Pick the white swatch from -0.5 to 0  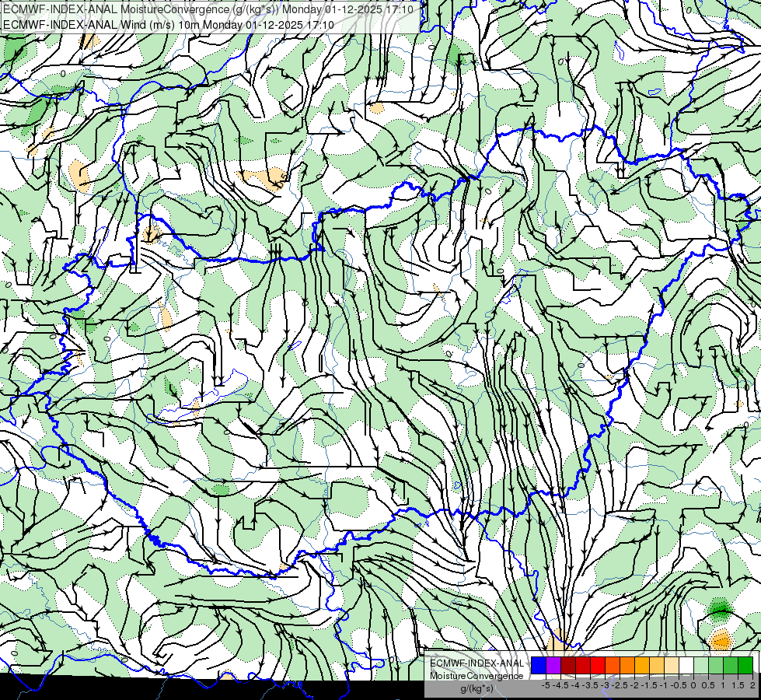(x=686, y=666)
